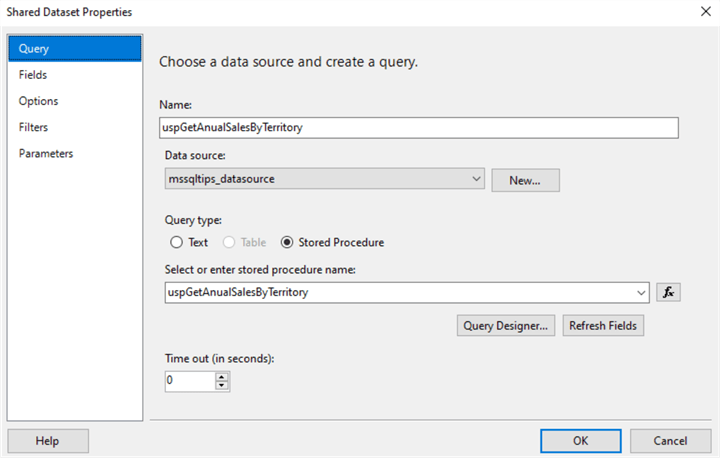Click the fx expression button
The height and width of the screenshot is (458, 720).
(669, 292)
